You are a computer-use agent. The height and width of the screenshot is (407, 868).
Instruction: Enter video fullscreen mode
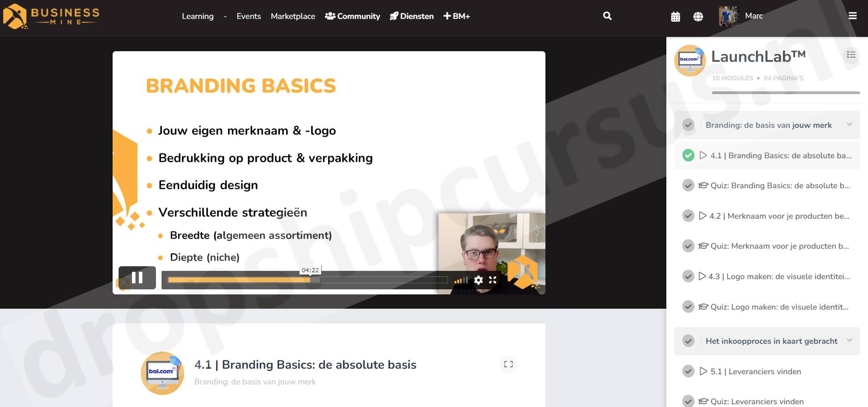[493, 280]
